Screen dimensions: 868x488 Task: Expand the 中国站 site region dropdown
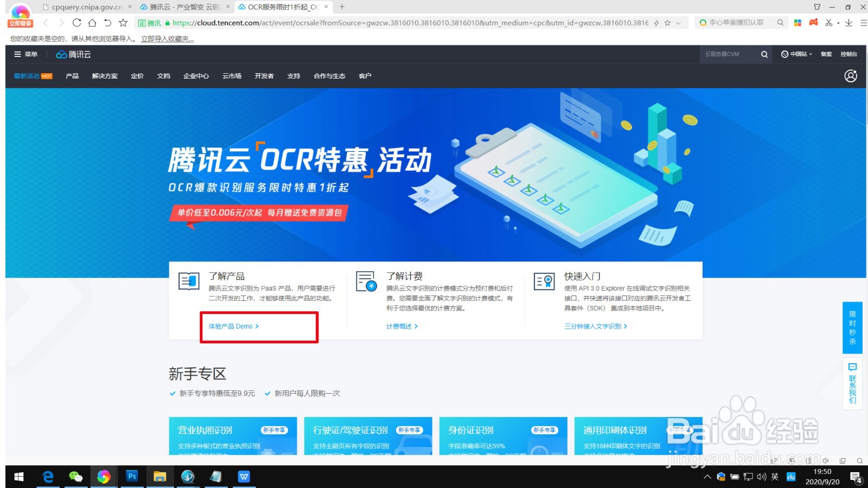click(x=797, y=54)
